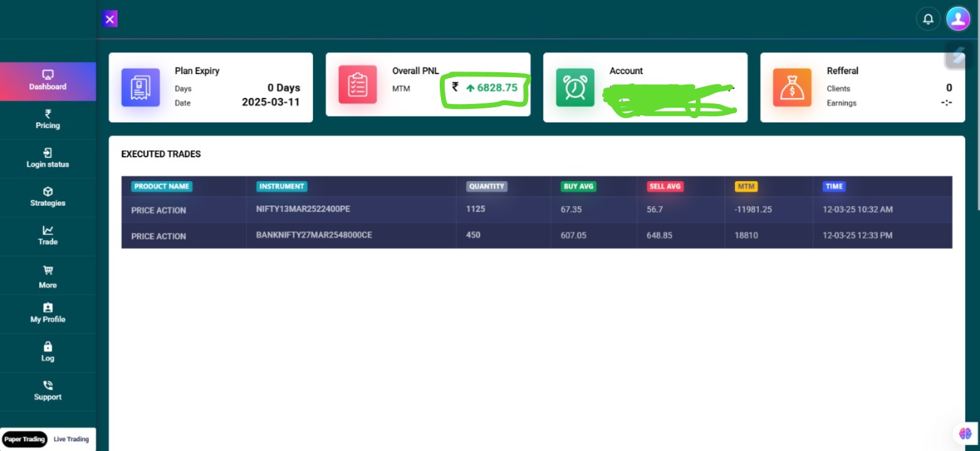Go to the Pricing page
Image resolution: width=980 pixels, height=451 pixels.
48,120
